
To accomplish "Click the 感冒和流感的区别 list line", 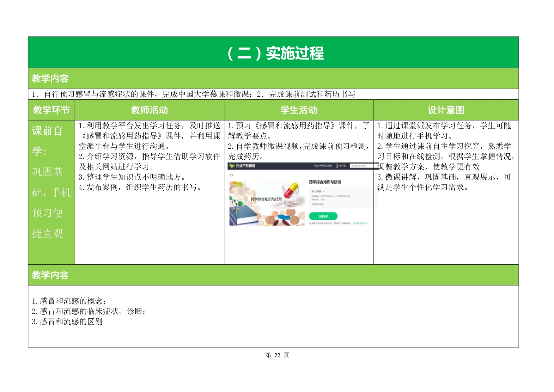I will tap(67, 322).
